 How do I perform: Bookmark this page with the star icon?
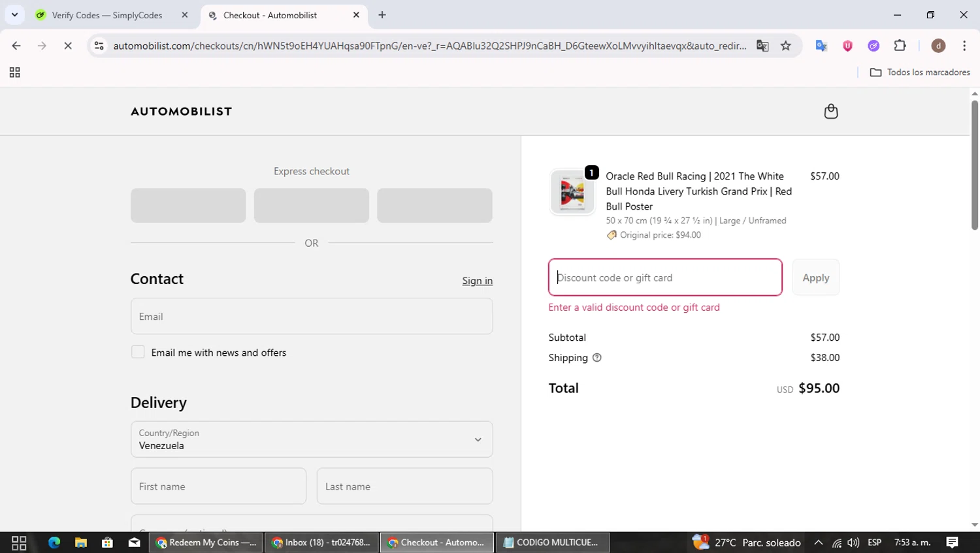(786, 46)
